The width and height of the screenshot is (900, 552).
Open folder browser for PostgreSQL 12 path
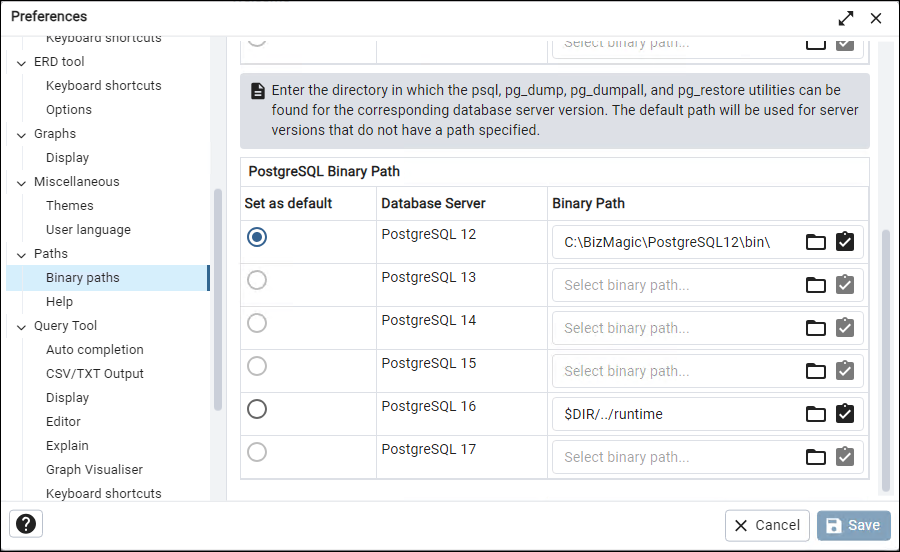click(816, 242)
